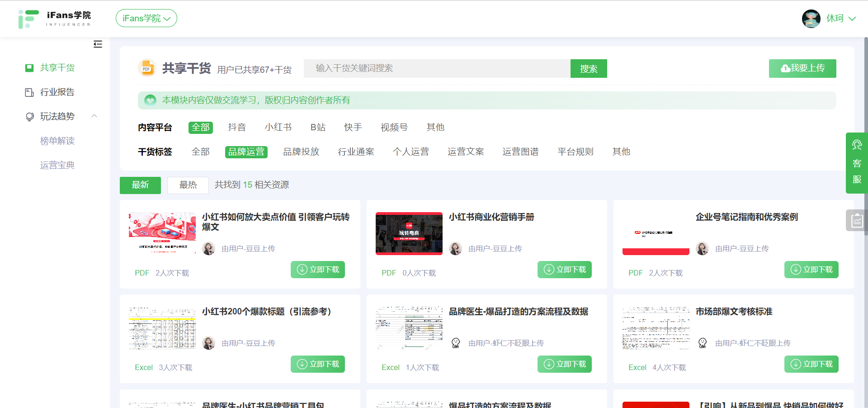Download 企业号笔记指南和优秀案例 with 立即下载
This screenshot has height=408, width=868.
(x=811, y=270)
